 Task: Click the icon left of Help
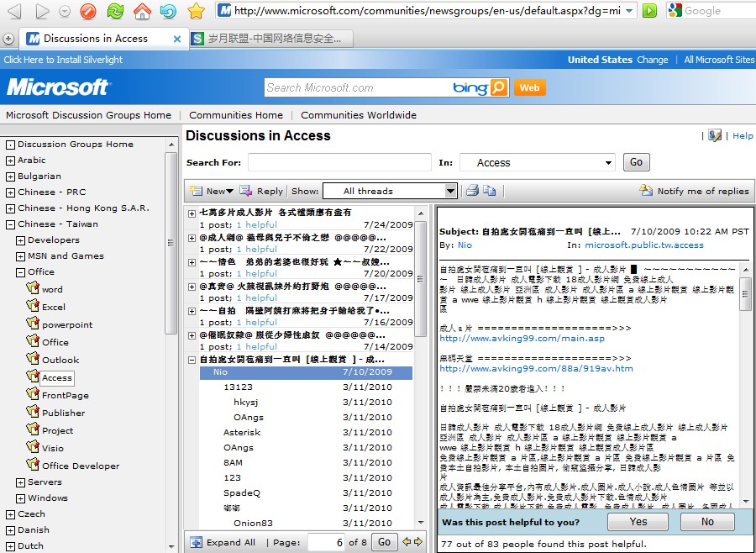point(715,135)
